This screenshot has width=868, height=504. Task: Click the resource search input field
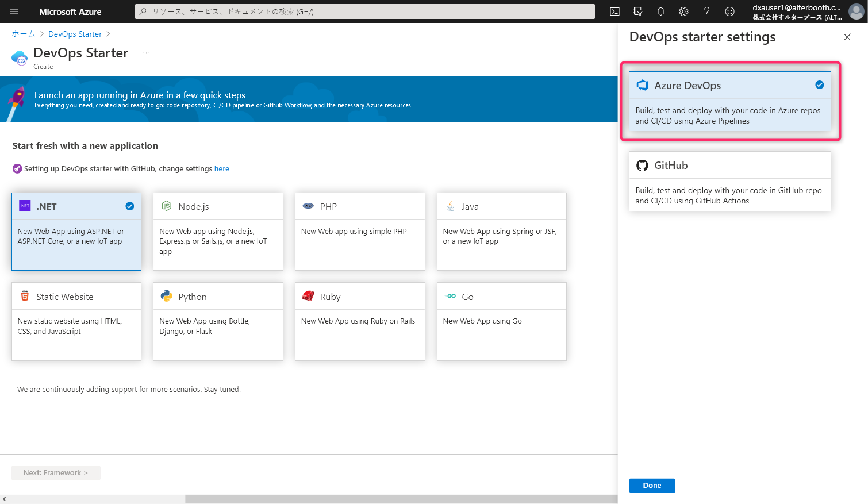[365, 11]
